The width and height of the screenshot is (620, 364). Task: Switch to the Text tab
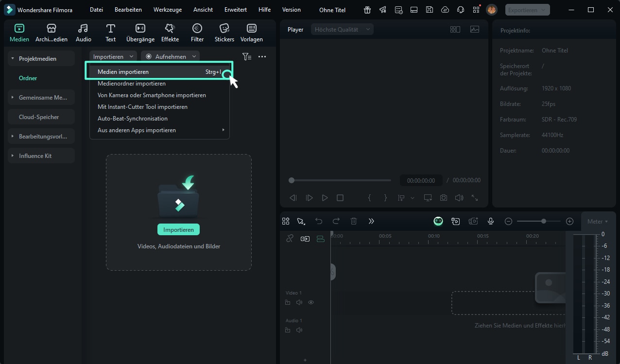click(111, 33)
